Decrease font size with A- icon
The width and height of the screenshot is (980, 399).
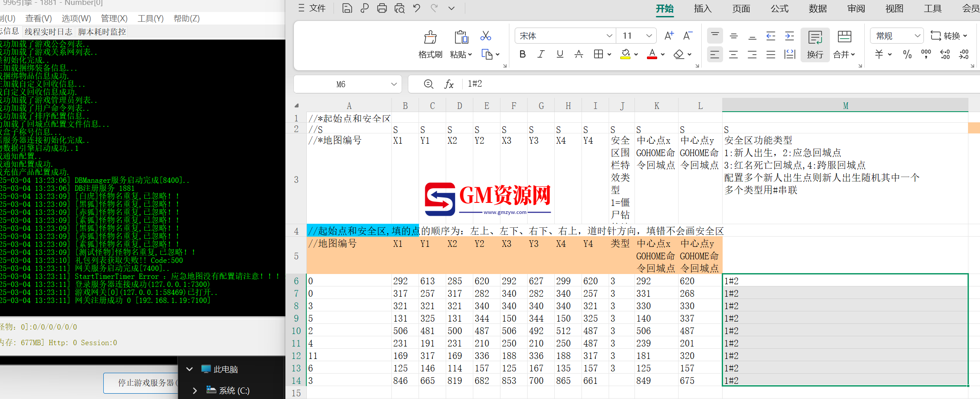[688, 36]
